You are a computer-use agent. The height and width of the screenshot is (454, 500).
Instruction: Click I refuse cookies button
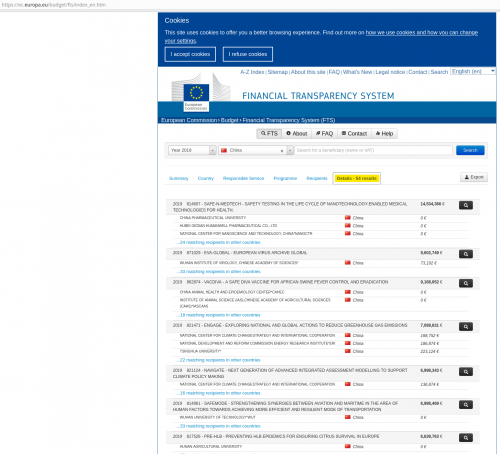[248, 54]
